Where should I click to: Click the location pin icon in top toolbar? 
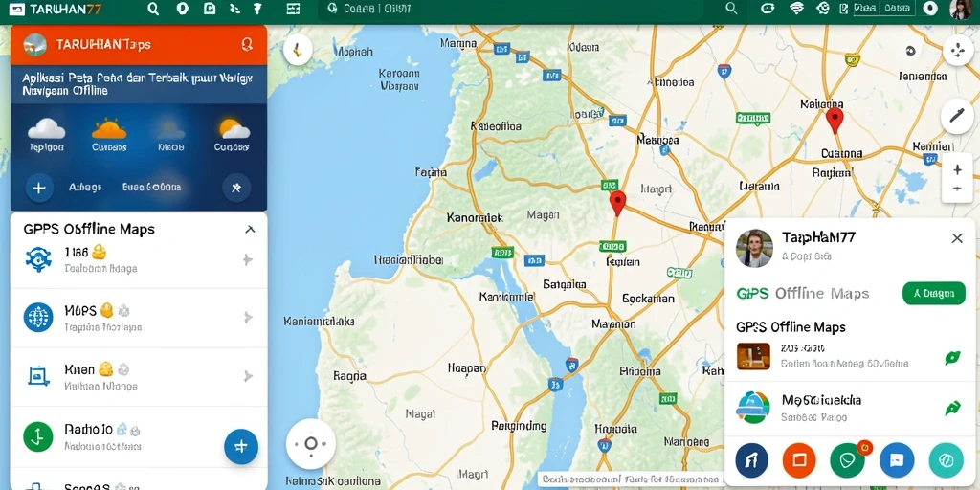click(182, 9)
